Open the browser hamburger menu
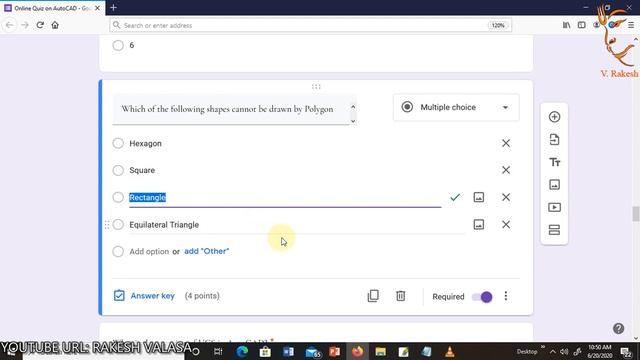The image size is (640, 360). [x=631, y=25]
